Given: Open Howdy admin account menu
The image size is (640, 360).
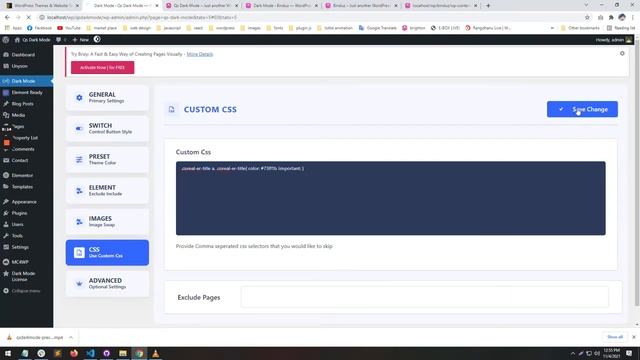Looking at the screenshot, I should (x=613, y=40).
